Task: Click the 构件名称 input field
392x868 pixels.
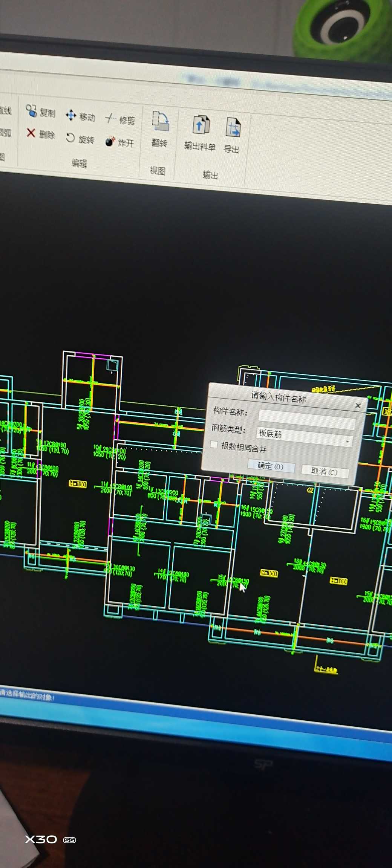Action: 307,419
